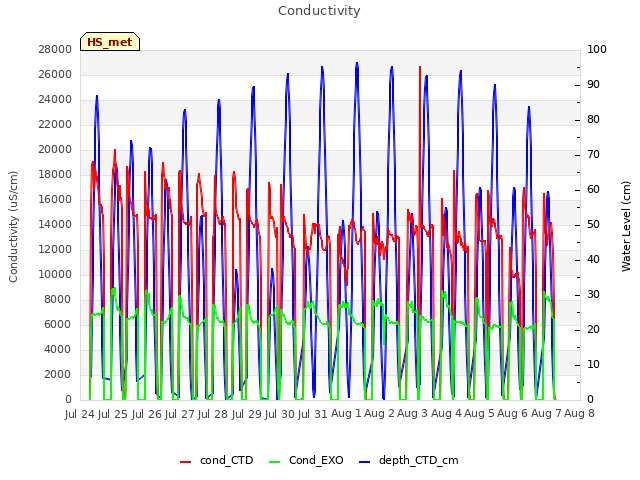640x480 pixels.
Task: Click the 26000 tick on conductivity axis
Action: coord(55,74)
